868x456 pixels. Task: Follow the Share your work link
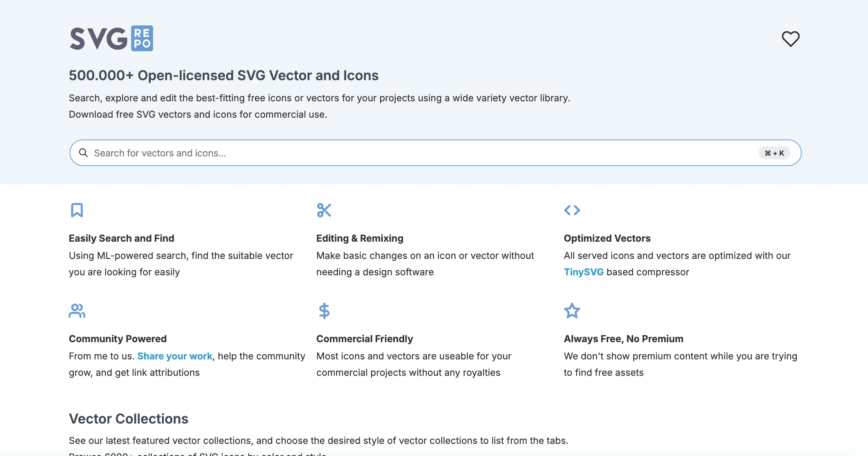pos(175,356)
